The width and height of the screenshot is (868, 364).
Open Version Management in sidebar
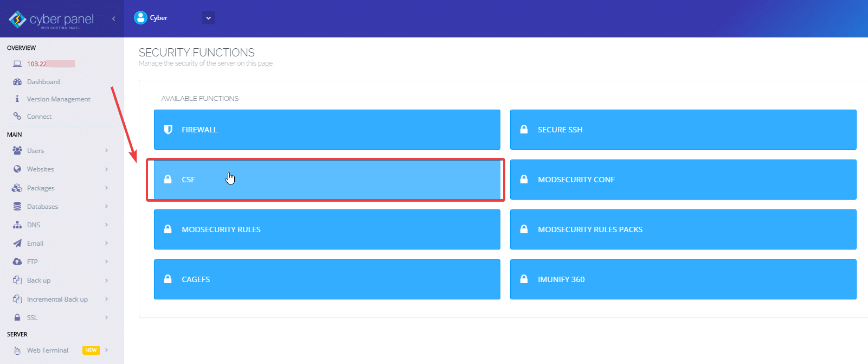tap(59, 99)
